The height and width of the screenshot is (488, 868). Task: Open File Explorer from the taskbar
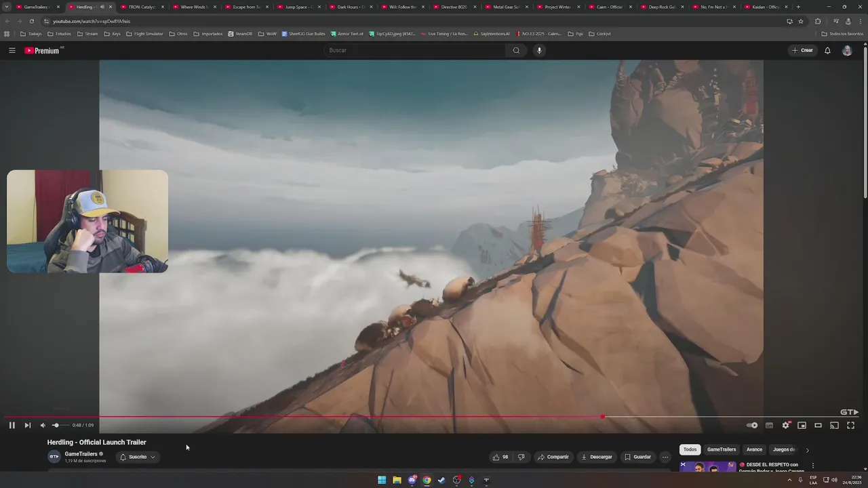[397, 480]
